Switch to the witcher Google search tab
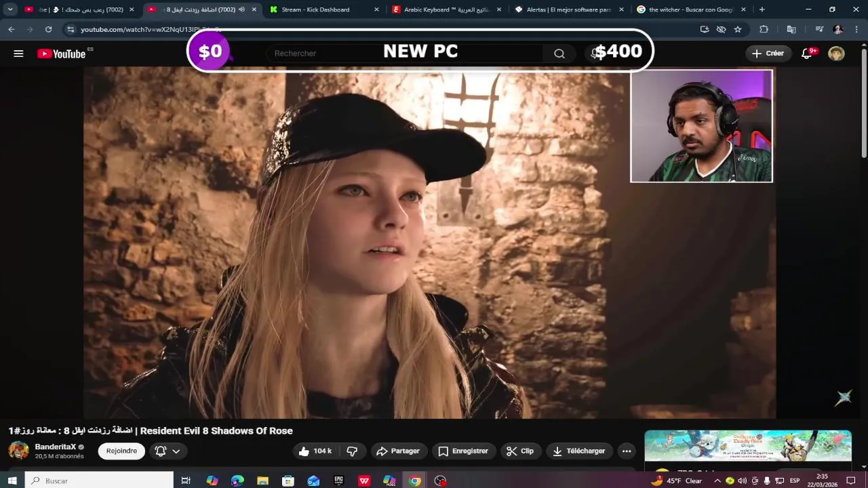 [x=690, y=9]
